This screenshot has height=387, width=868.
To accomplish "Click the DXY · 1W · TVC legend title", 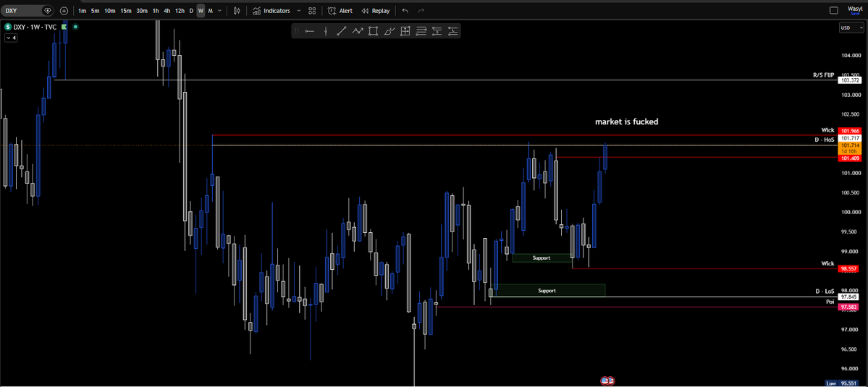I will pyautogui.click(x=35, y=26).
